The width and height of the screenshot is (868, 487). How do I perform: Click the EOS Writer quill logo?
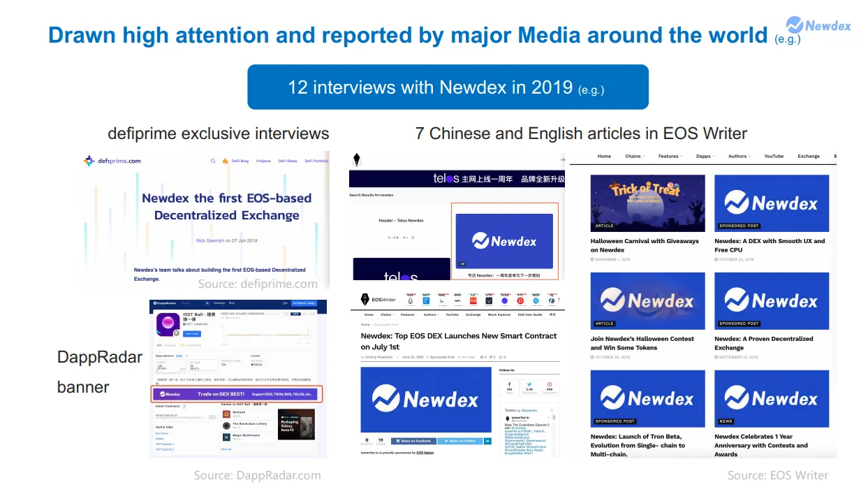click(x=378, y=299)
